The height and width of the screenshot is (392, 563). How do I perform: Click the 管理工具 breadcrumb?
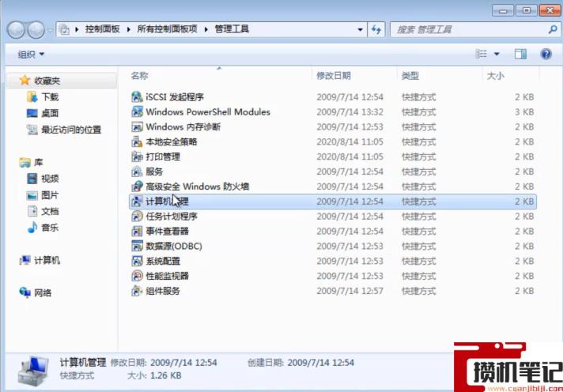pyautogui.click(x=232, y=29)
